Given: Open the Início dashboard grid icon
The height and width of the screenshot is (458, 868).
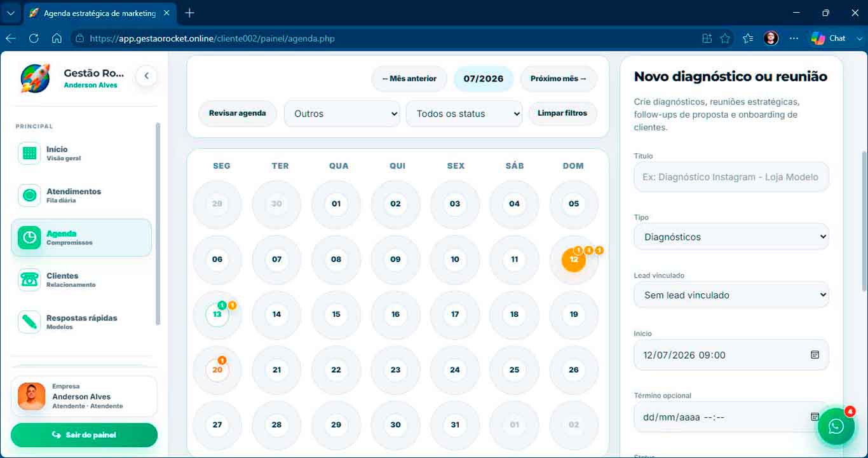Looking at the screenshot, I should pos(29,153).
